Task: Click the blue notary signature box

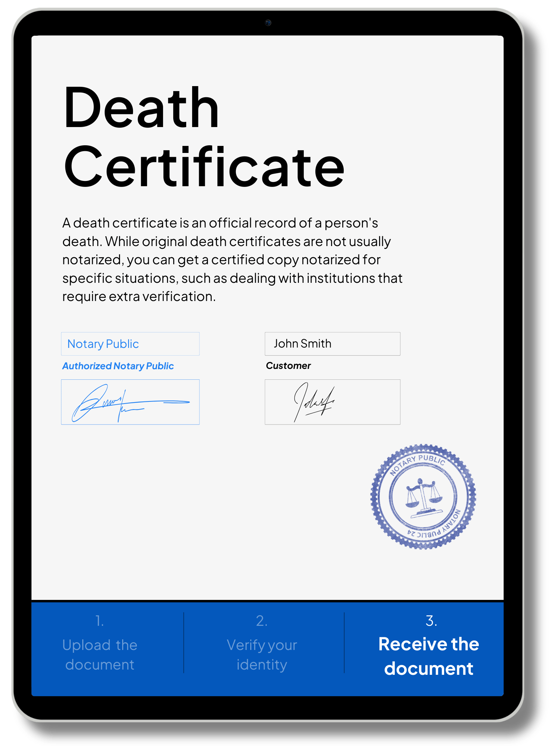Action: point(130,402)
